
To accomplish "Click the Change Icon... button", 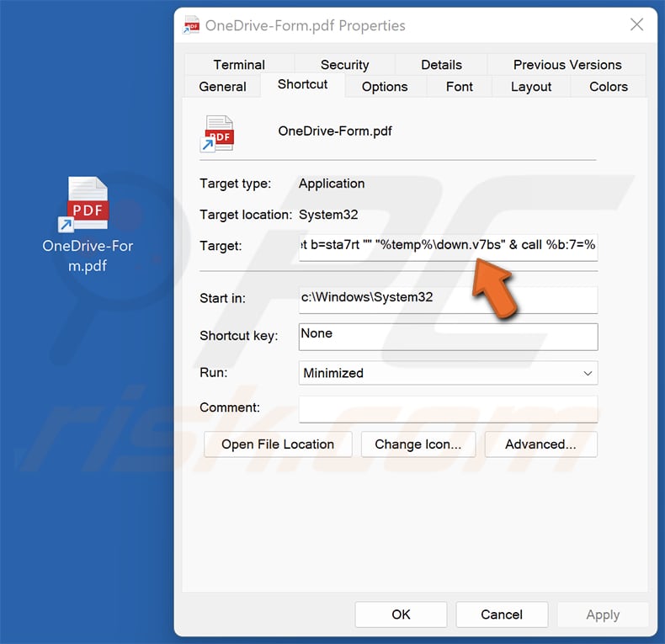I will click(x=418, y=444).
